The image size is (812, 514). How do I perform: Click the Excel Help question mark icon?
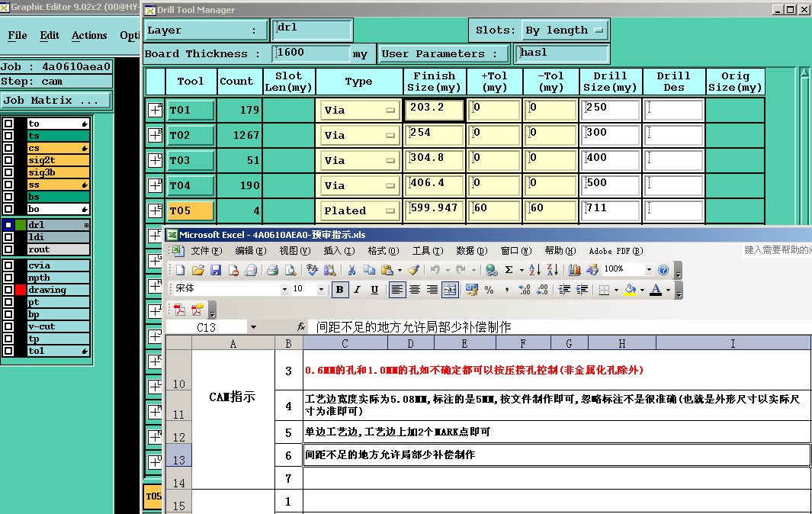click(663, 270)
